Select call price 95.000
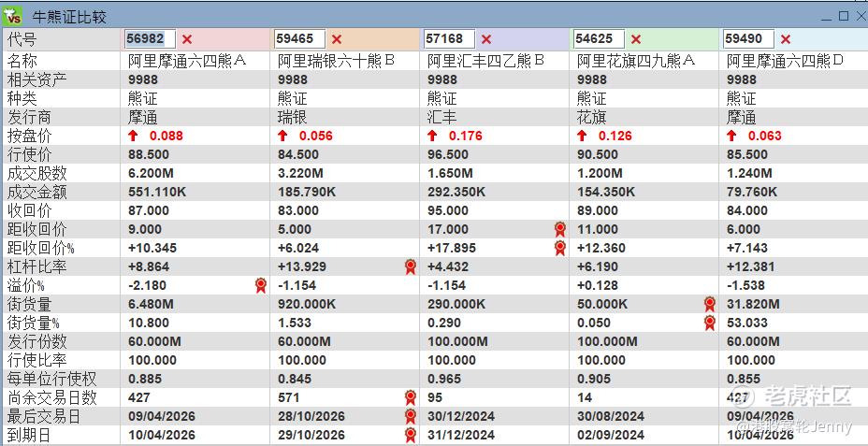 pyautogui.click(x=448, y=210)
